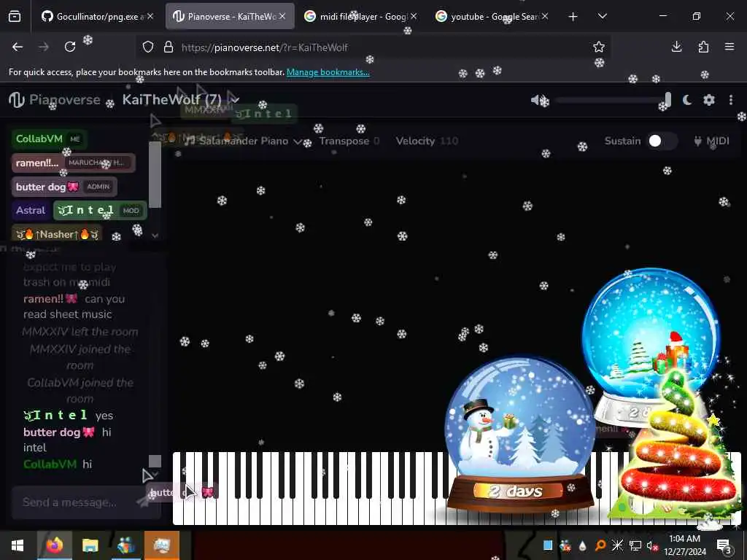This screenshot has width=747, height=560.
Task: Switch to youtube Google Search tab
Action: [x=491, y=16]
